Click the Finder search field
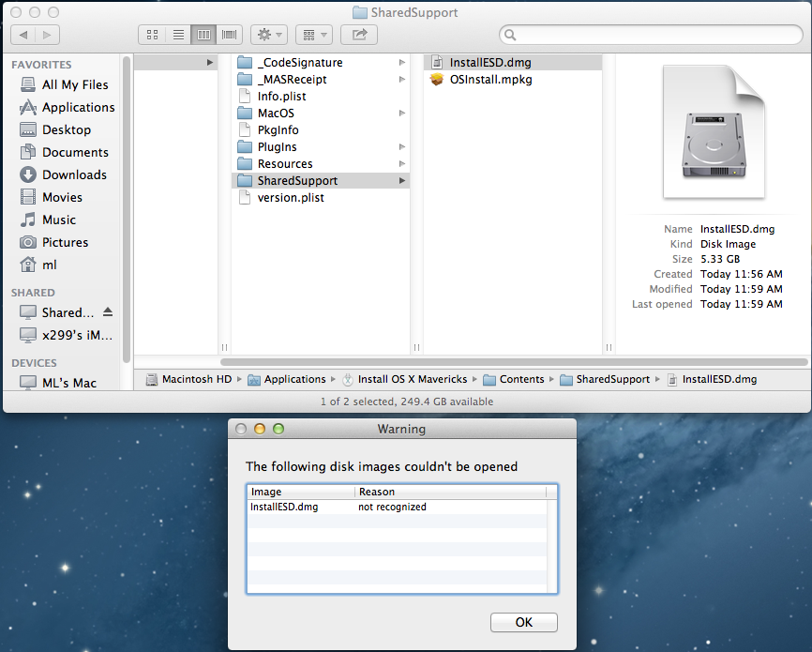Viewport: 812px width, 652px height. [x=651, y=35]
